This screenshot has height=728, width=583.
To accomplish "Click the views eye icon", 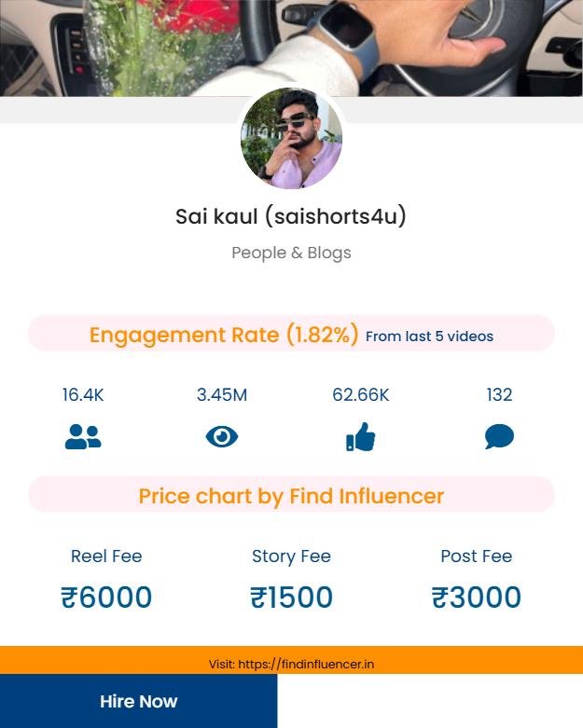I will [222, 436].
